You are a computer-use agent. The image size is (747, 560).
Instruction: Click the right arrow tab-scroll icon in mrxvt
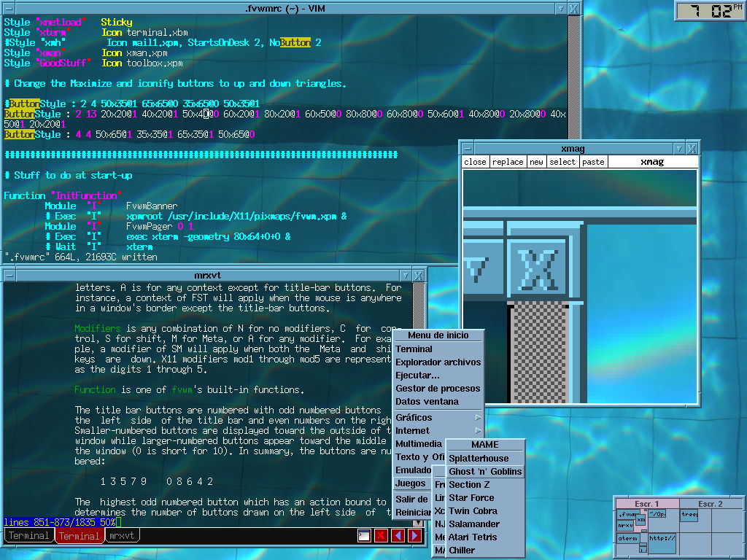[x=414, y=536]
